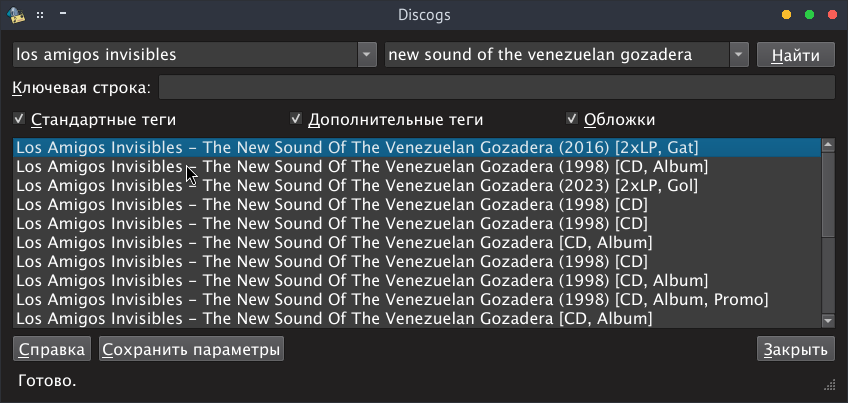848x403 pixels.
Task: Focus the Ключевая строка input field
Action: (496, 87)
